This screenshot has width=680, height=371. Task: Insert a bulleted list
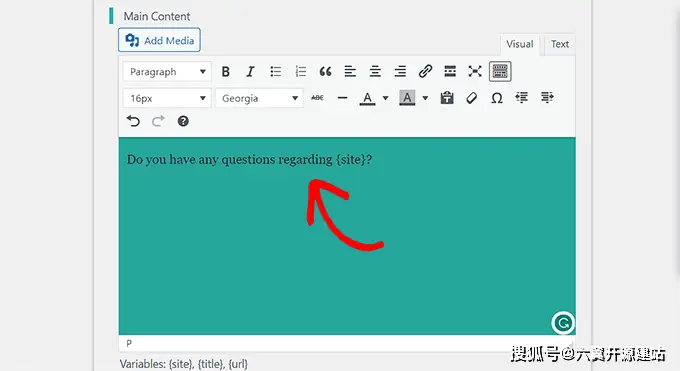[x=275, y=72]
